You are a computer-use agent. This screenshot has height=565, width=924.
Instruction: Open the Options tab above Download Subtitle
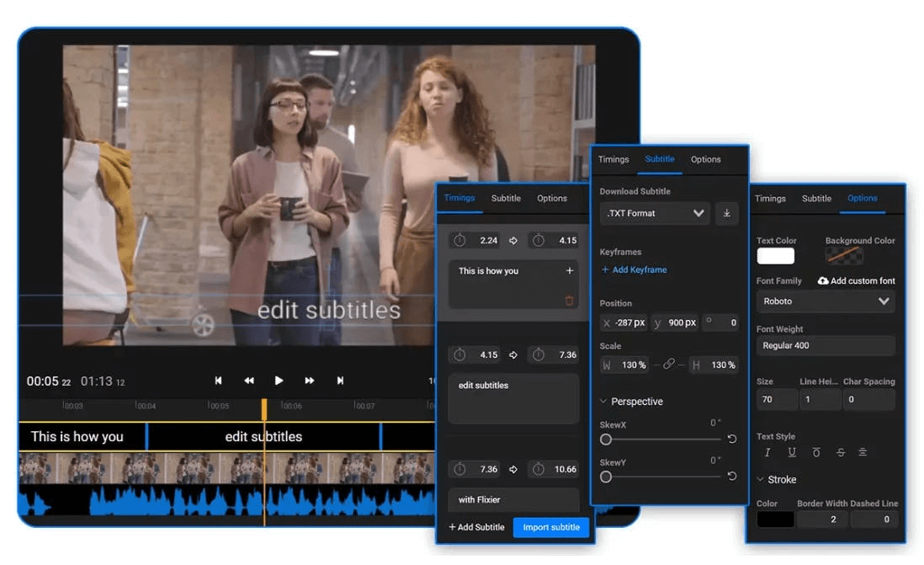pos(706,159)
